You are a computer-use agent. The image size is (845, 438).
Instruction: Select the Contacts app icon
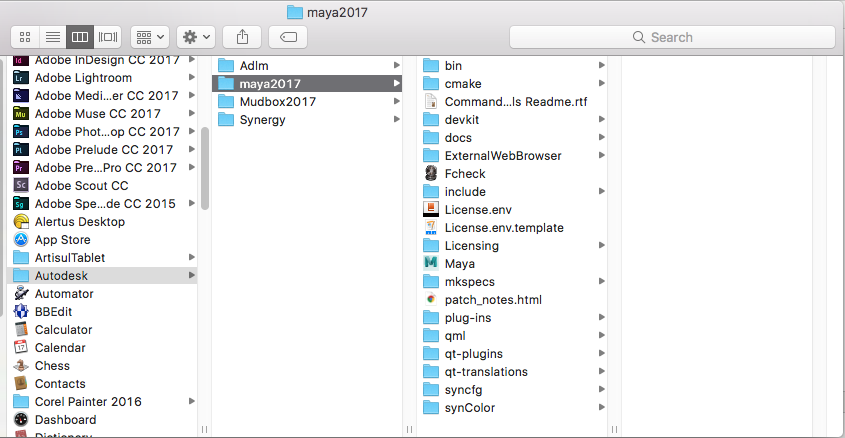tap(20, 384)
